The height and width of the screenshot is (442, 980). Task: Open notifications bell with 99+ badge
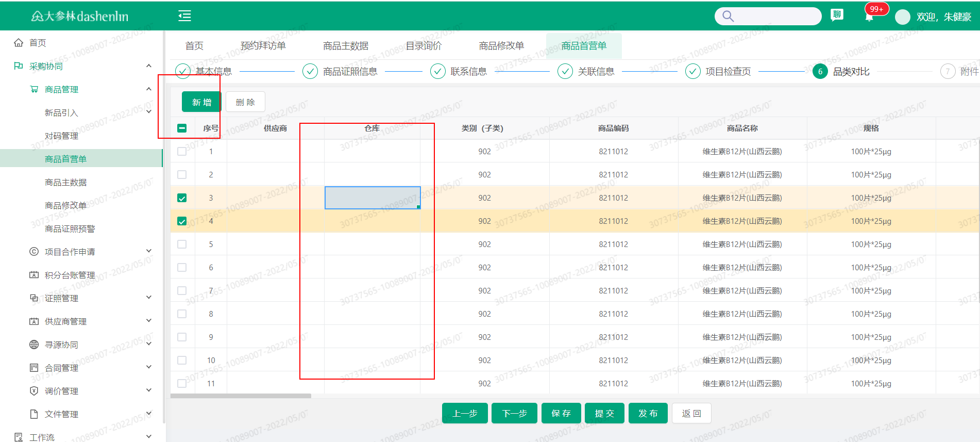[x=869, y=17]
